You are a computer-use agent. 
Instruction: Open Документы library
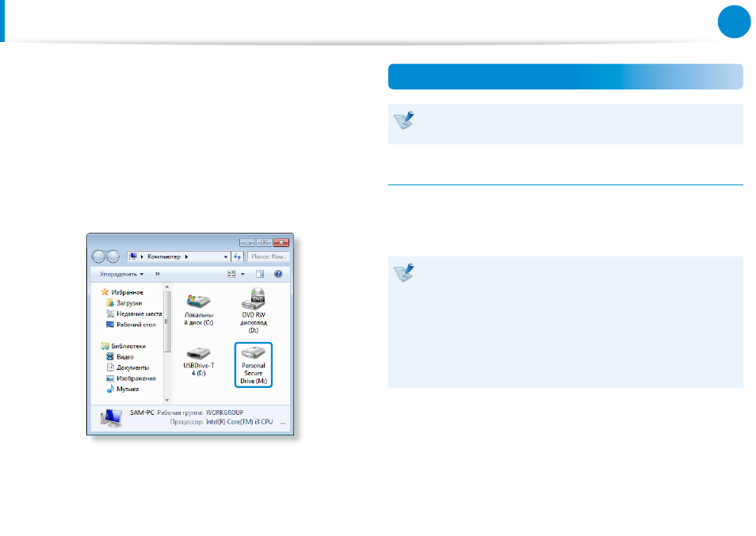pos(128,367)
